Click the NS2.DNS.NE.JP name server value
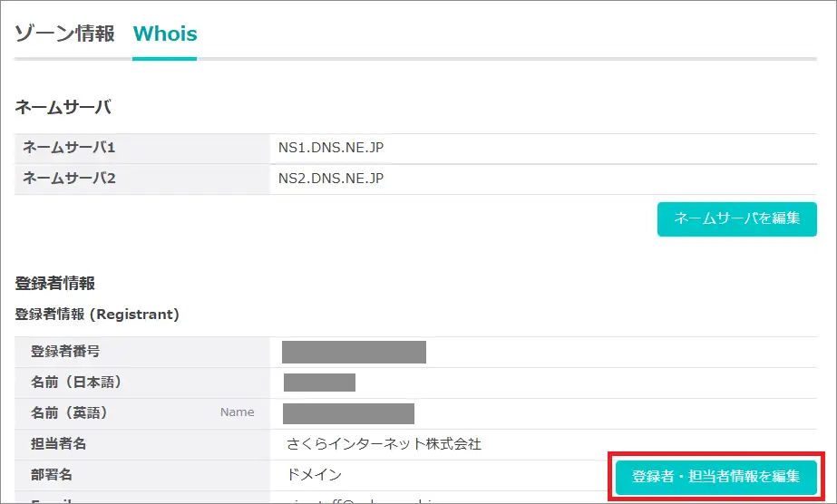 [331, 179]
